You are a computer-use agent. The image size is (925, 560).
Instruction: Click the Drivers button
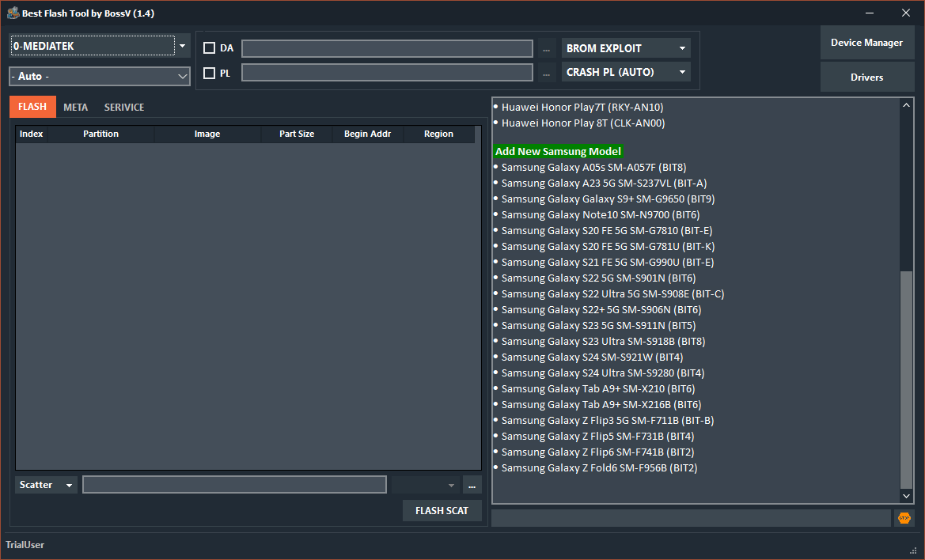866,77
